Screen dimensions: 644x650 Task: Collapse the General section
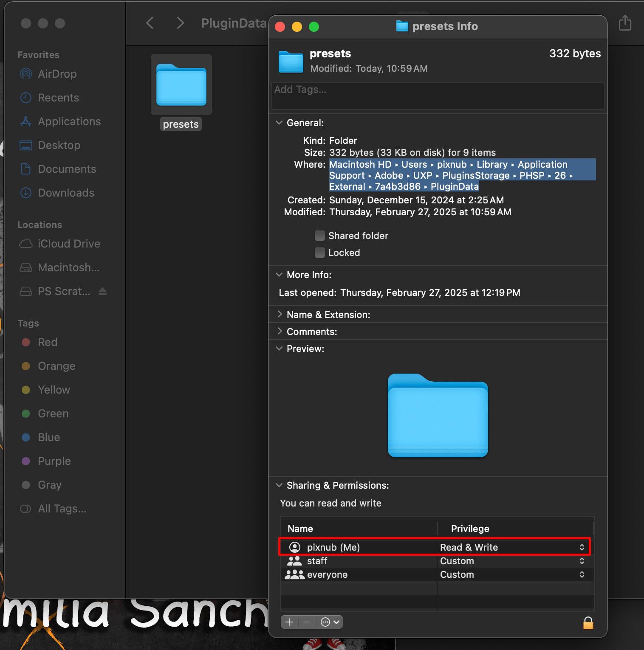(x=279, y=123)
